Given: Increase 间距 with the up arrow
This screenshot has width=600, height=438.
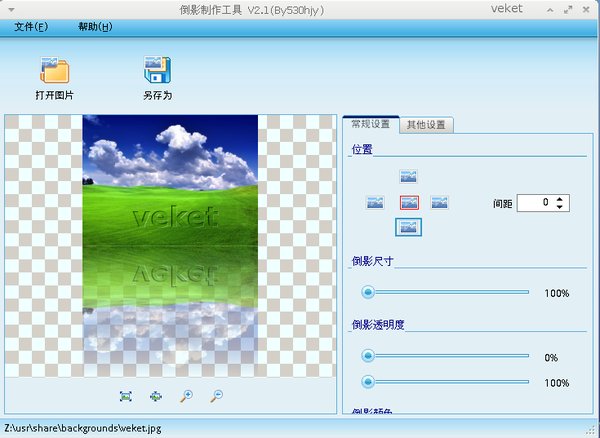Looking at the screenshot, I should [560, 199].
